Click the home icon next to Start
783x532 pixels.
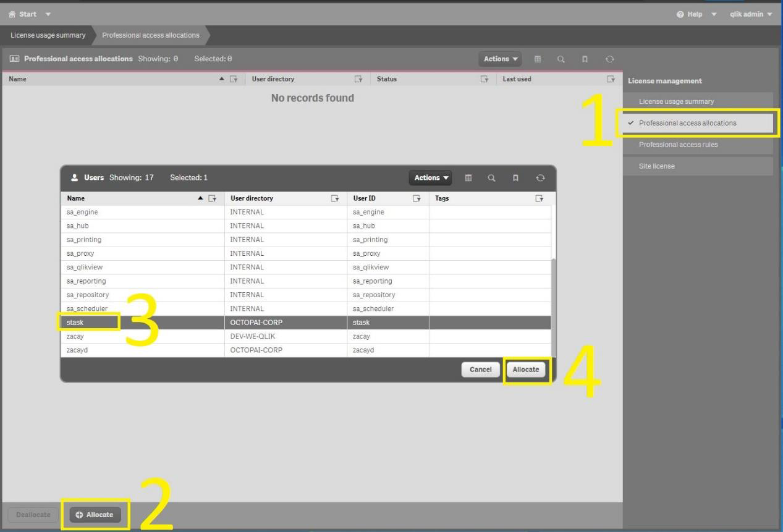pyautogui.click(x=11, y=14)
